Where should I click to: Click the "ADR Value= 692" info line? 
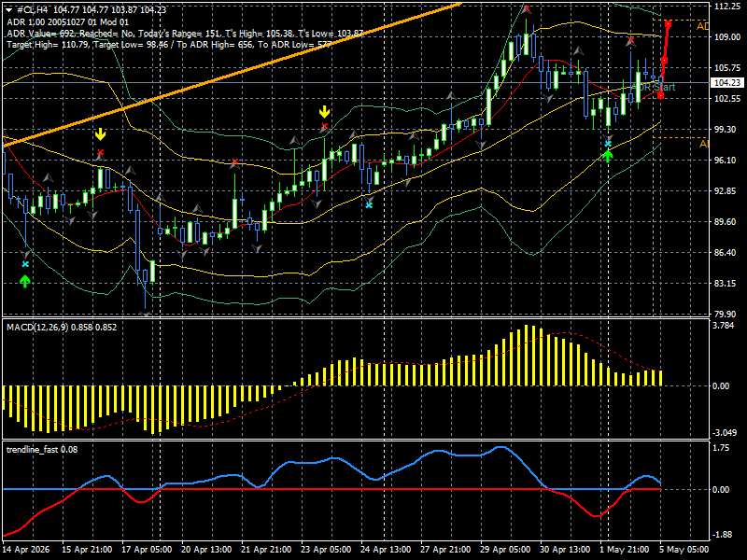[x=185, y=34]
